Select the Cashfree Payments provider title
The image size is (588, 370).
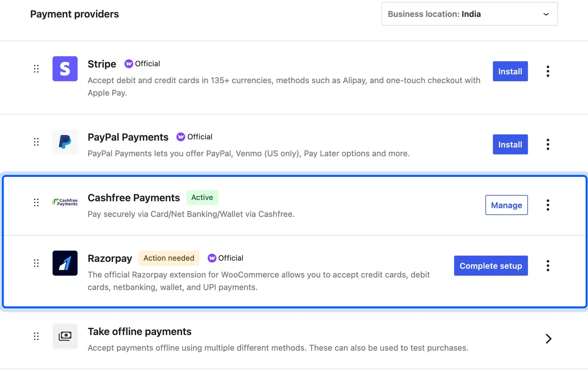click(134, 198)
